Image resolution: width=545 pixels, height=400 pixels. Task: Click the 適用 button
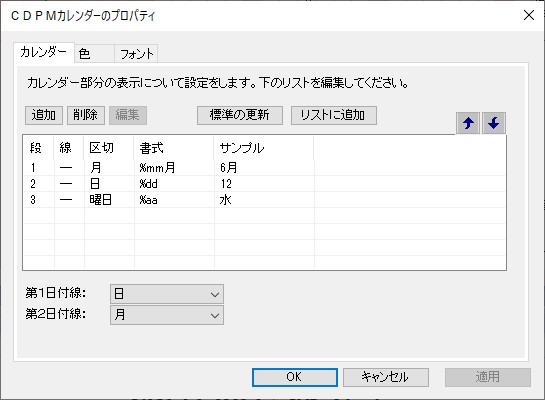coord(488,377)
